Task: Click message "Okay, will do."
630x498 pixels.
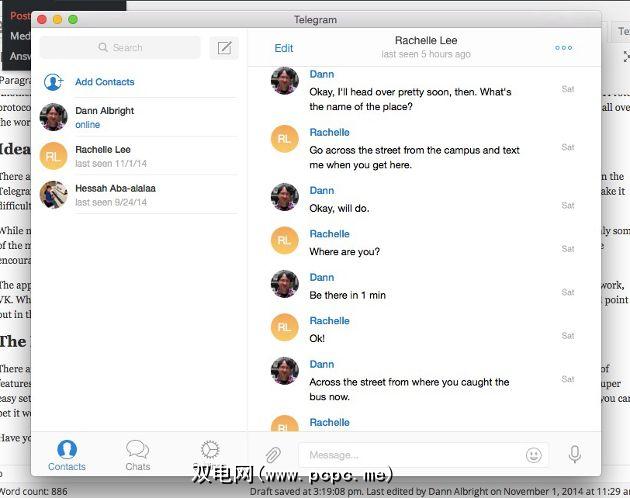Action: 339,208
